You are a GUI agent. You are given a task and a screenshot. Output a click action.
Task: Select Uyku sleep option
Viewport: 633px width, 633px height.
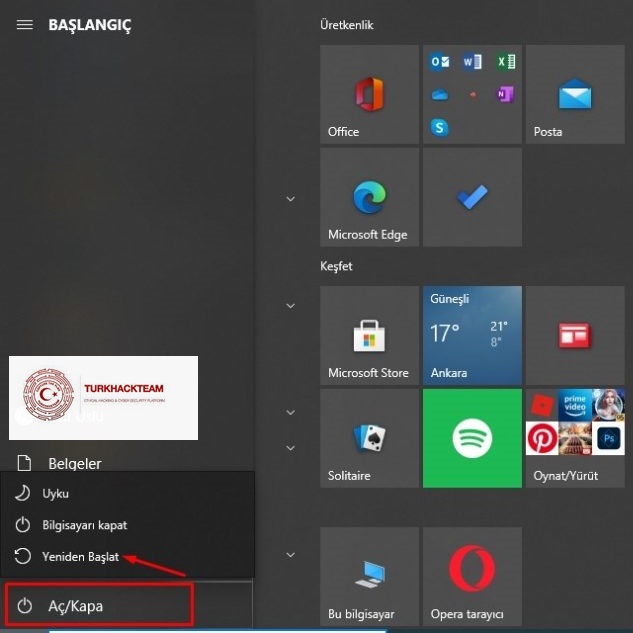[127, 493]
